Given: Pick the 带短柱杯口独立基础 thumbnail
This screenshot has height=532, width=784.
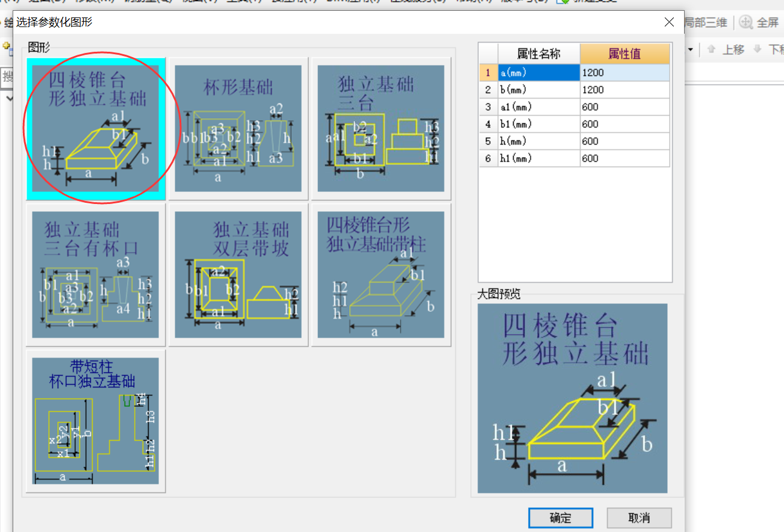Looking at the screenshot, I should point(96,421).
